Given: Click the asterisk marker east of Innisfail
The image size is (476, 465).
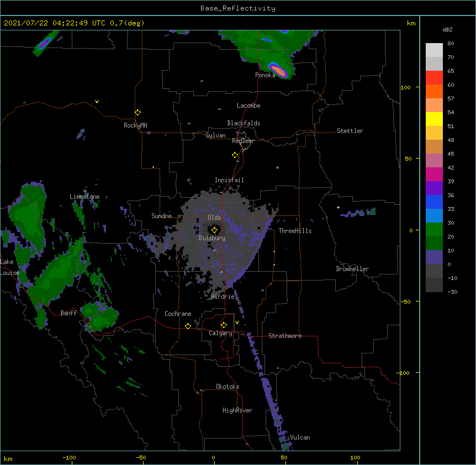Looking at the screenshot, I should (x=277, y=167).
